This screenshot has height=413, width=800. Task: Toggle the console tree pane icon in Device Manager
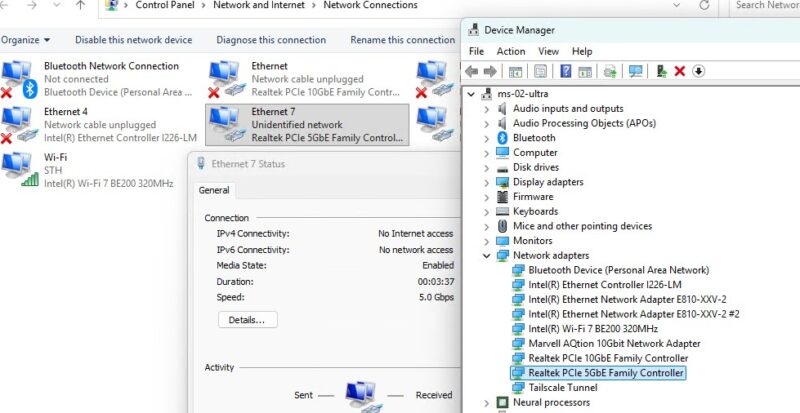(515, 71)
